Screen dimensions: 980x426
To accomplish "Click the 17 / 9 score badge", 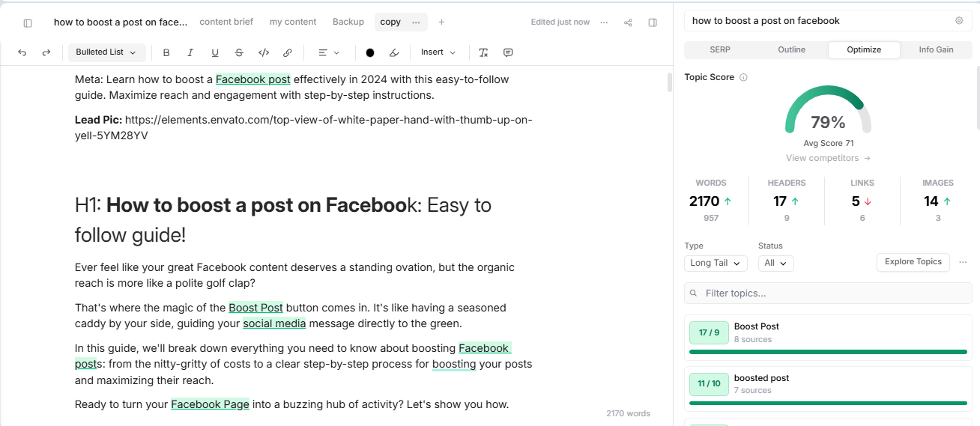I will [709, 332].
